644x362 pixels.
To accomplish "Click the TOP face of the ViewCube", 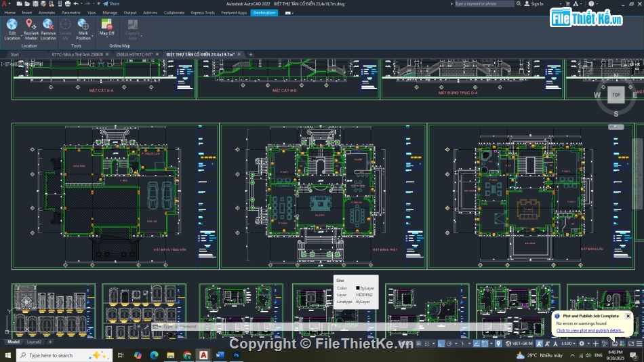I will [x=616, y=95].
